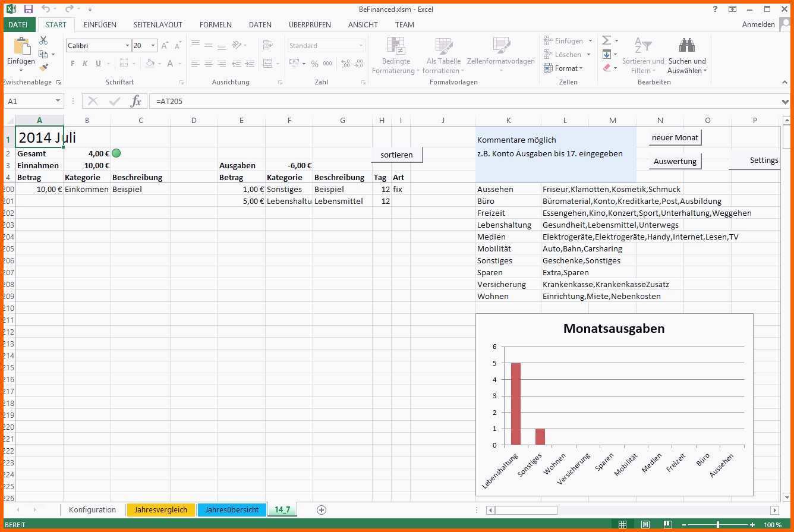The width and height of the screenshot is (794, 532).
Task: Decrease font size with smaller A icon
Action: (178, 46)
